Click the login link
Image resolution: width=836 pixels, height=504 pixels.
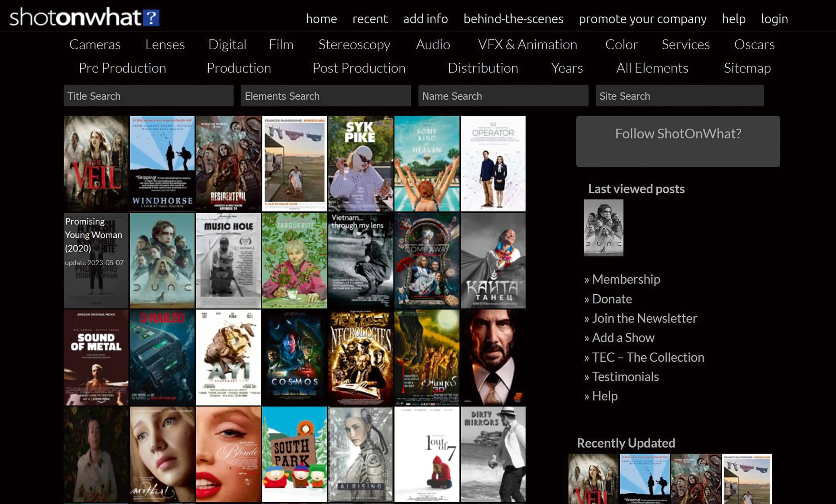tap(774, 19)
